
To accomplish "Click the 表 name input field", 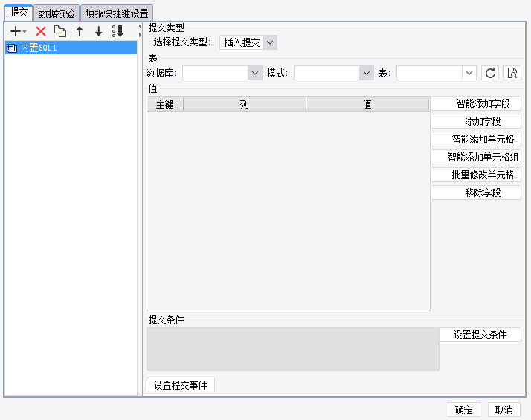I will coord(429,73).
